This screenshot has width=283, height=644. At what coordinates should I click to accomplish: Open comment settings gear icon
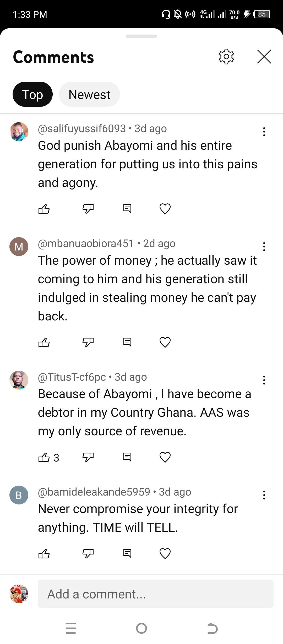pos(226,57)
